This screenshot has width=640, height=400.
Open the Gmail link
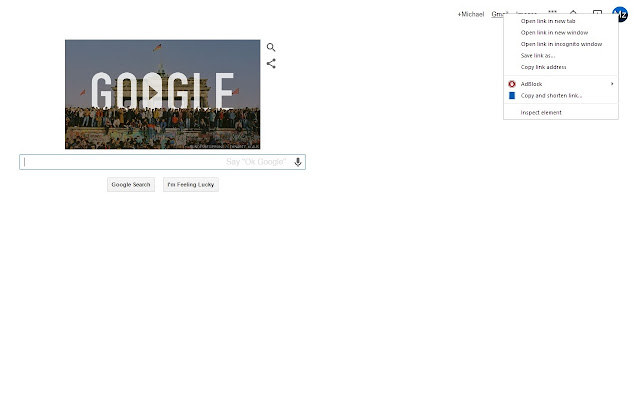(x=497, y=14)
